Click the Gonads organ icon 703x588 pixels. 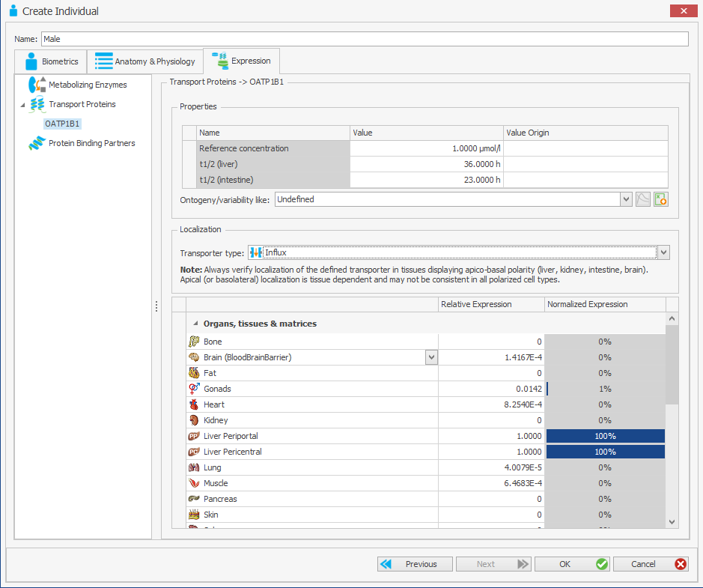(x=194, y=389)
